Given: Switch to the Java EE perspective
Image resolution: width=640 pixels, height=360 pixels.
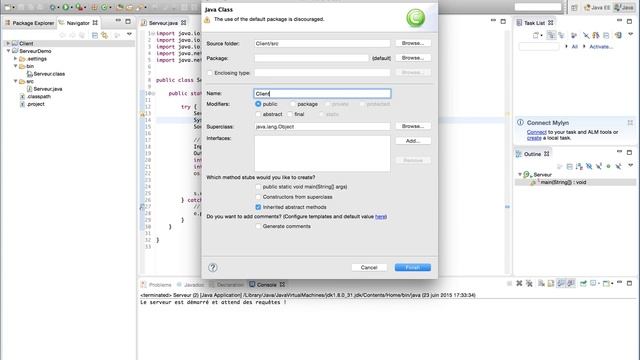Looking at the screenshot, I should (x=597, y=7).
